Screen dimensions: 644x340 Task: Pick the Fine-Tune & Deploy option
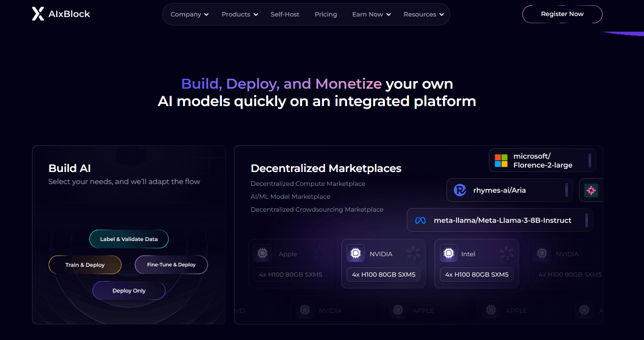point(171,265)
